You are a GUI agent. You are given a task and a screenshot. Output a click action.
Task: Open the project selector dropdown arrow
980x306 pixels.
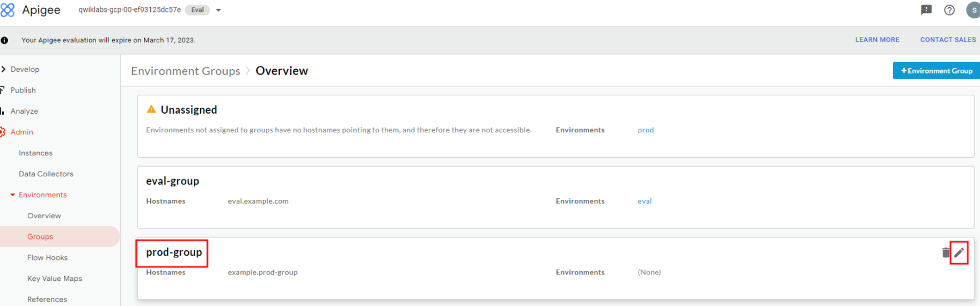(218, 10)
